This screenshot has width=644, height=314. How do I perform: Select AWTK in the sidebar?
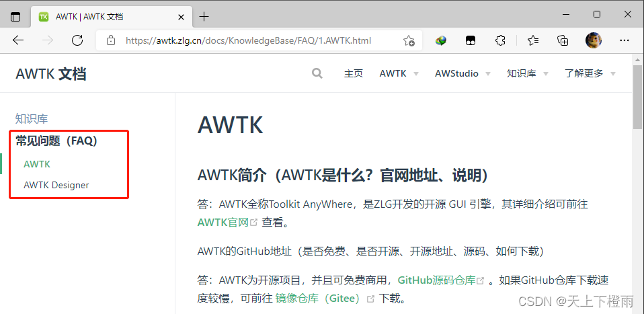point(37,164)
